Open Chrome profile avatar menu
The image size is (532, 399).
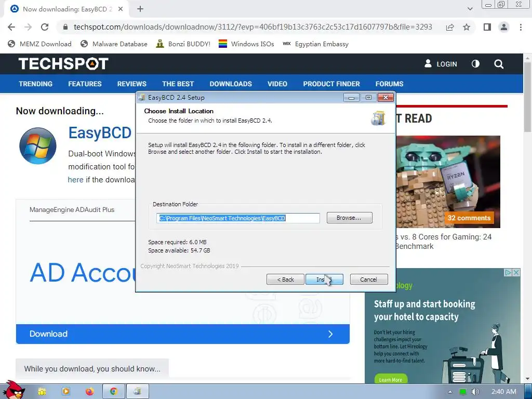(x=504, y=27)
